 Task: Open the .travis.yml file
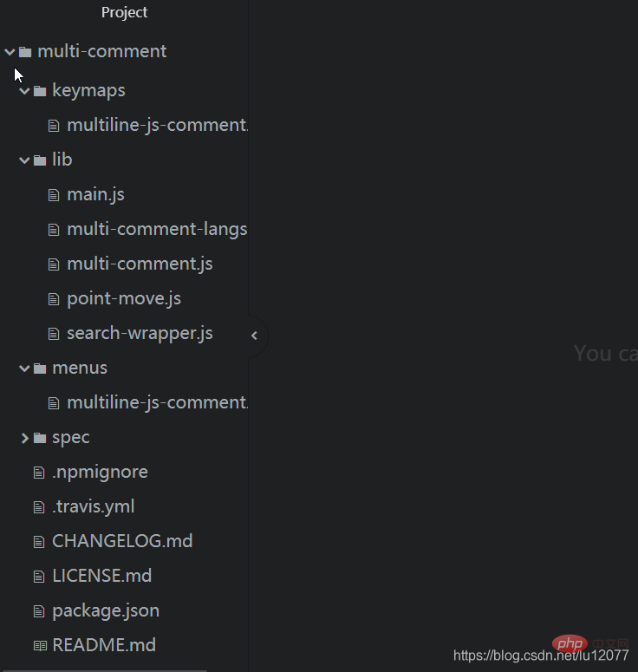(94, 506)
